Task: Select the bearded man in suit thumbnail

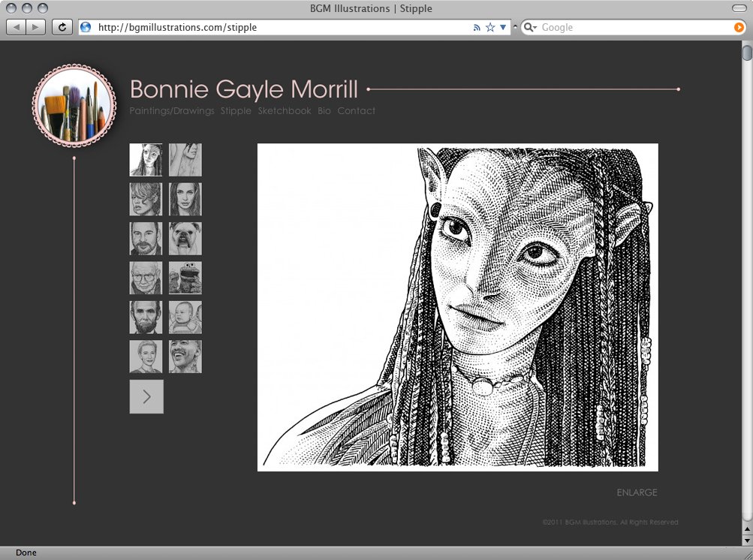Action: pyautogui.click(x=146, y=238)
